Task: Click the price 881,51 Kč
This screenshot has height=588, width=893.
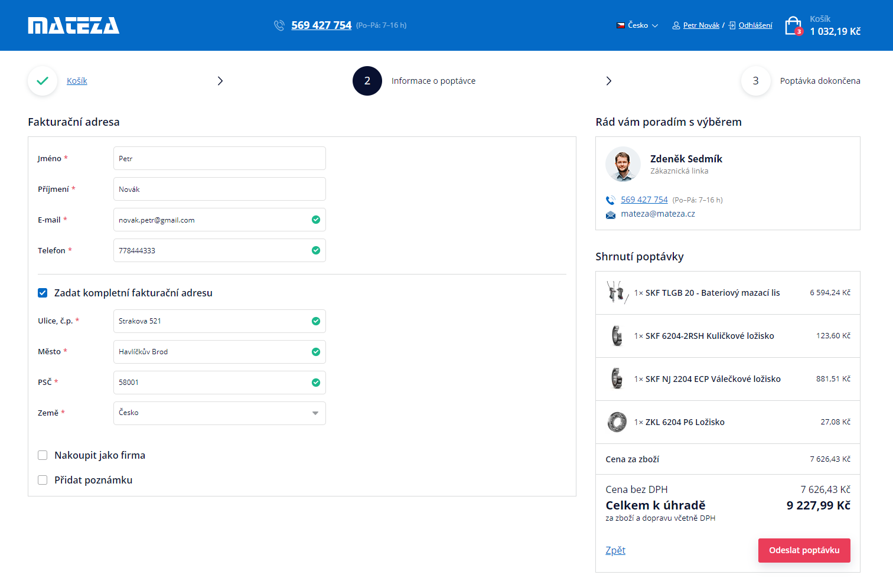Action: (x=833, y=379)
